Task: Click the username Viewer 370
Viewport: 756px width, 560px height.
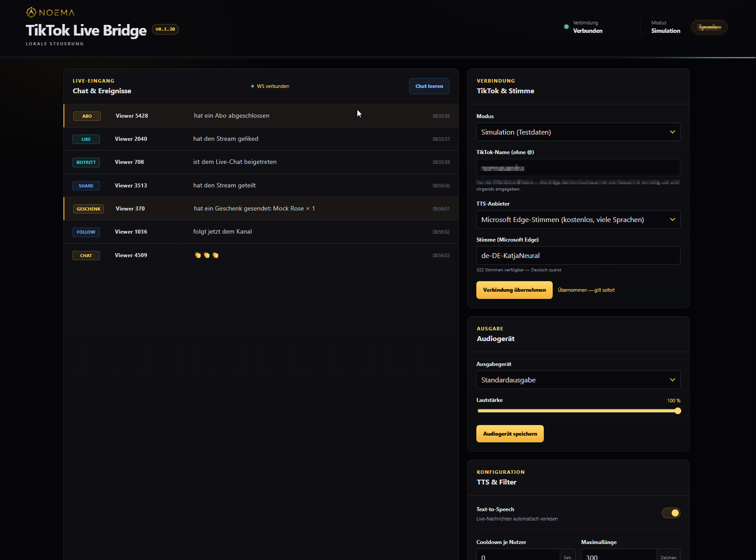Action: [130, 209]
